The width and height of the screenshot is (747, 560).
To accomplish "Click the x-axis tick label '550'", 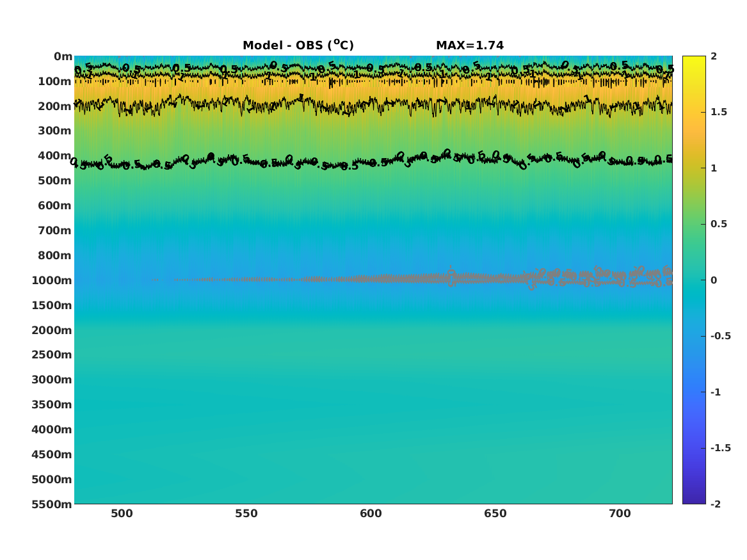I will pyautogui.click(x=246, y=513).
